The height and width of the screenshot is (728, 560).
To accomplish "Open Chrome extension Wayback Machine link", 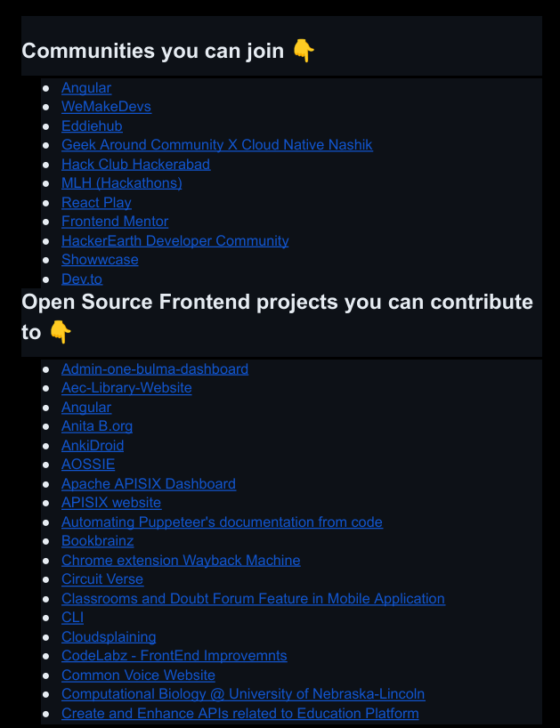I will pyautogui.click(x=180, y=561).
